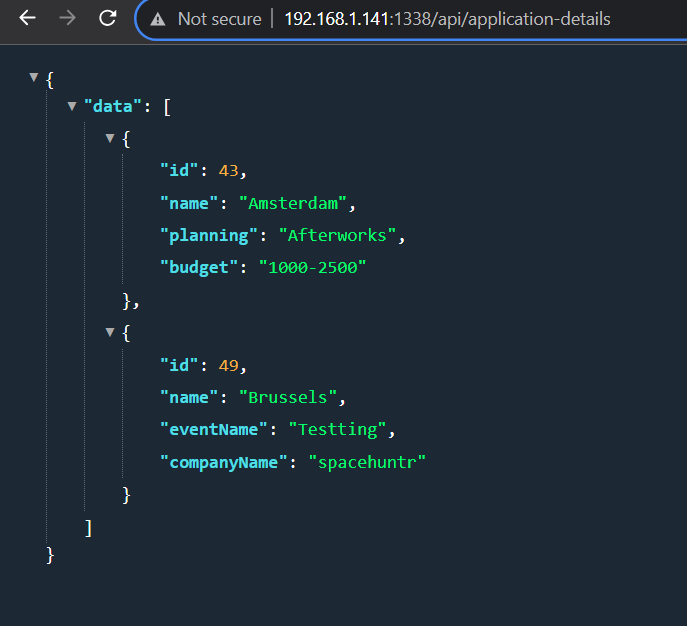
Task: Collapse the "data" array node
Action: [x=72, y=106]
